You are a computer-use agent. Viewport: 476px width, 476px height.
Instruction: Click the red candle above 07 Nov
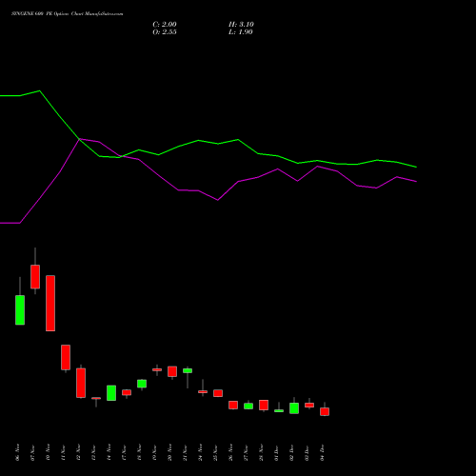tap(35, 277)
